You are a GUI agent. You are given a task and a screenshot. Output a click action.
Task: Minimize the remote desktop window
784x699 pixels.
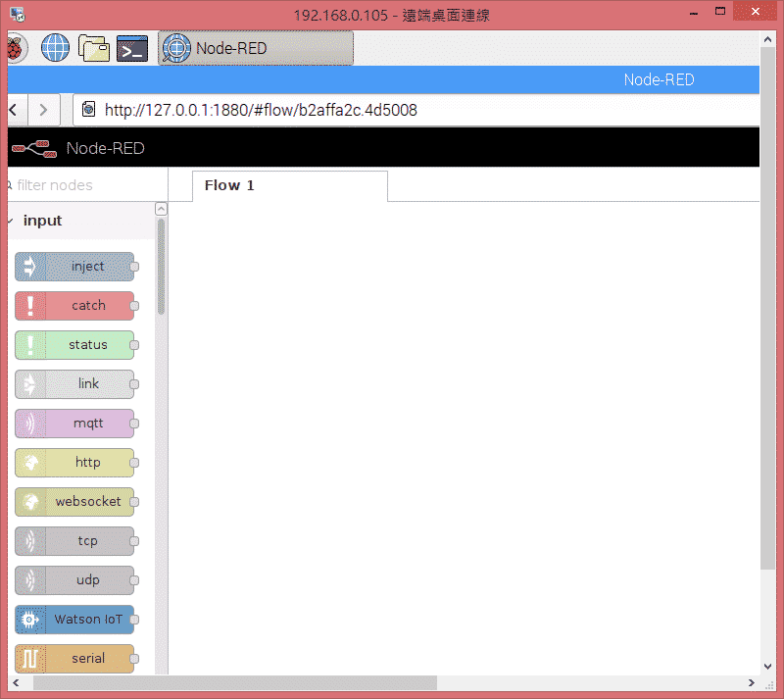pos(694,12)
